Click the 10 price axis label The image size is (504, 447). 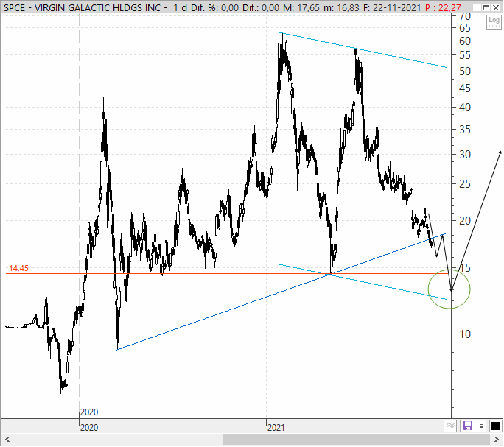[465, 334]
